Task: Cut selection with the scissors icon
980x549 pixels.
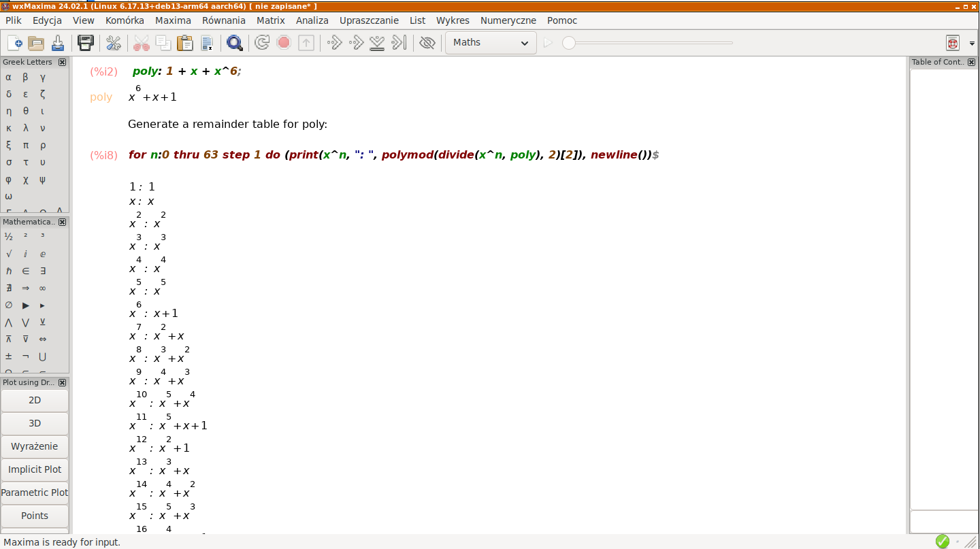Action: pyautogui.click(x=141, y=43)
